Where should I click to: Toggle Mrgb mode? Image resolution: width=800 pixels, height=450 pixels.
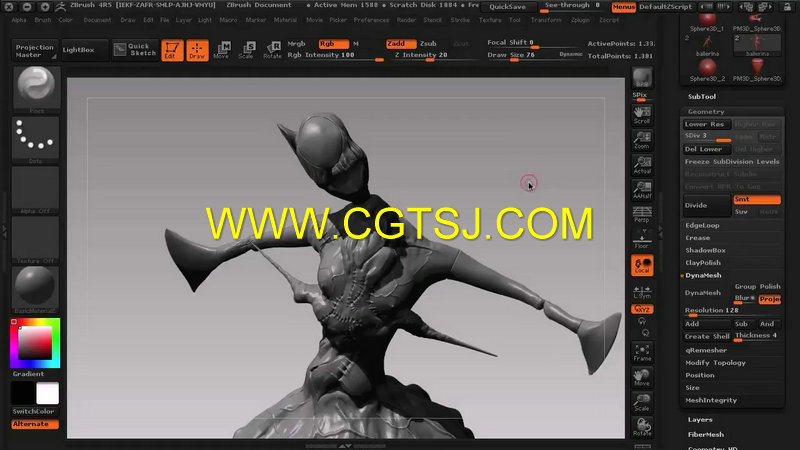[297, 44]
